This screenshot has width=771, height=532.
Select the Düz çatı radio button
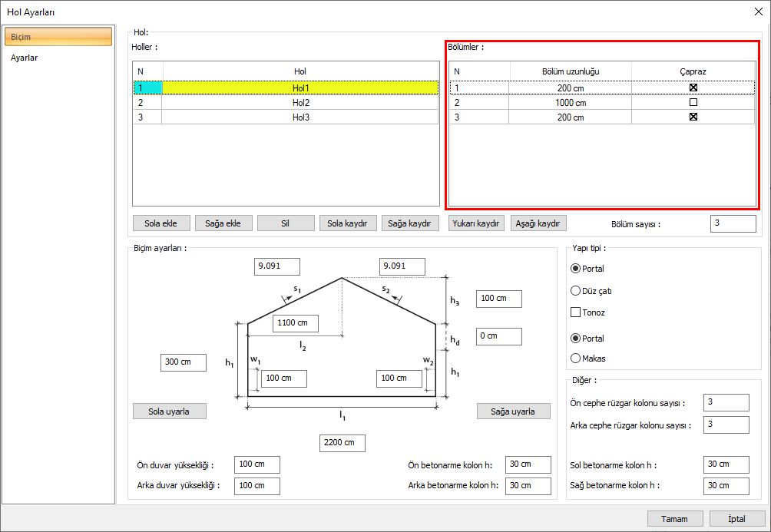click(576, 291)
